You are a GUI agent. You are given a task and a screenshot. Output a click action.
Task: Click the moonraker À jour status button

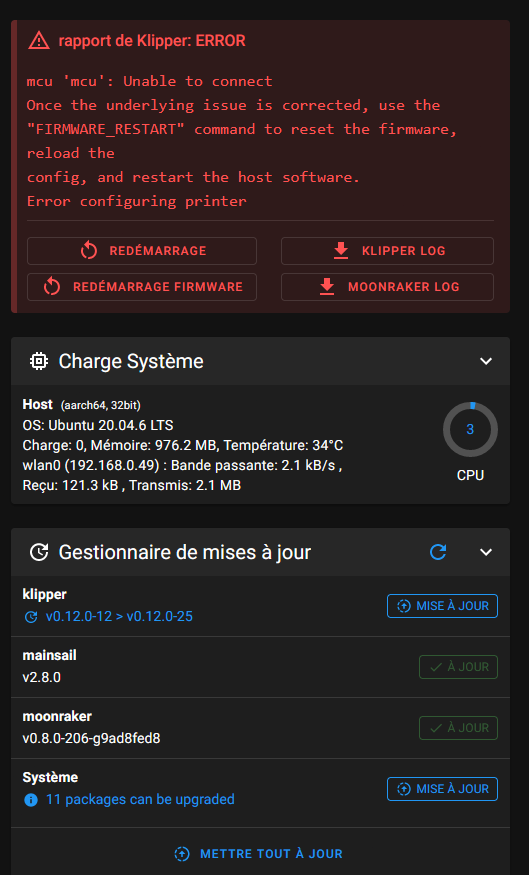click(x=459, y=728)
